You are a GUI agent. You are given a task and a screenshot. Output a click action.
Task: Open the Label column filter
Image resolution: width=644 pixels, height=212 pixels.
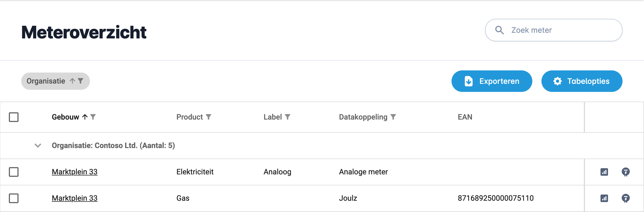tap(288, 117)
